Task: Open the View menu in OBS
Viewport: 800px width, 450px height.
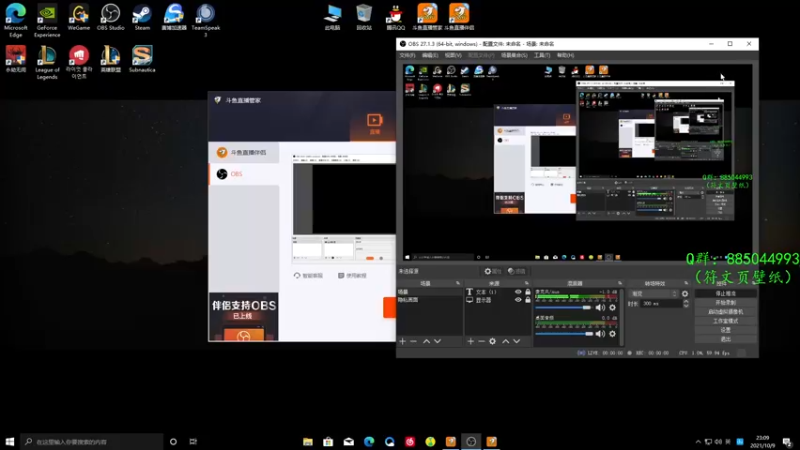Action: point(453,55)
